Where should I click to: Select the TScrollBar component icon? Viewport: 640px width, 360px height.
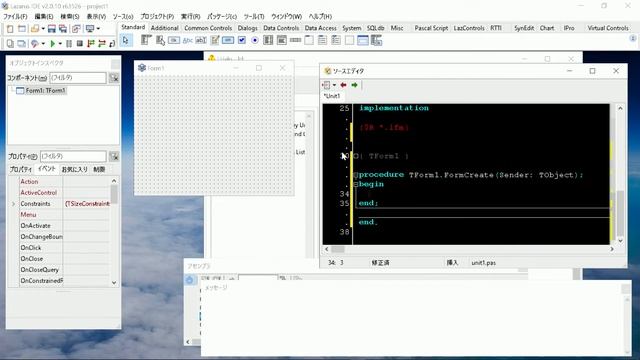click(x=295, y=40)
